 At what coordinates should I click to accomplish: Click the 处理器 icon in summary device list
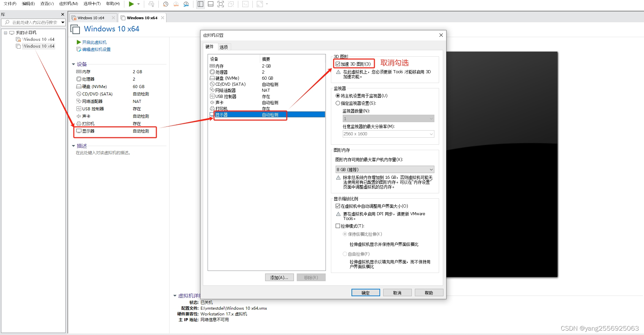tap(79, 79)
